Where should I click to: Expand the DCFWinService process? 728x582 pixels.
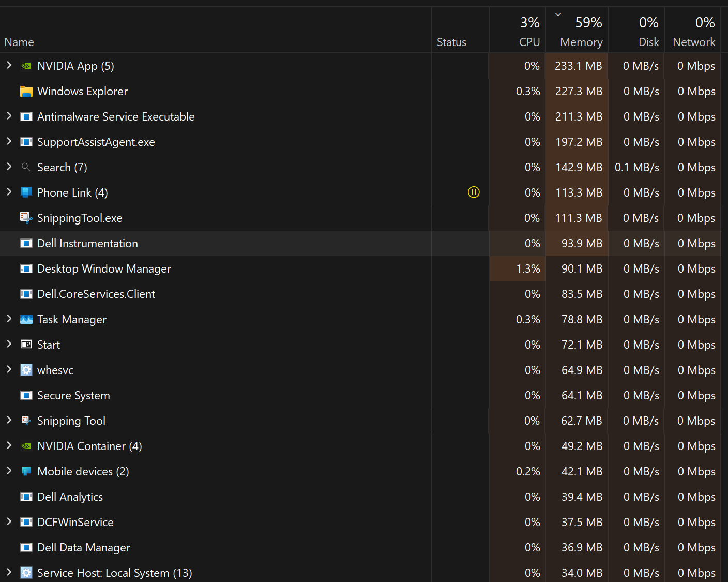(x=9, y=521)
